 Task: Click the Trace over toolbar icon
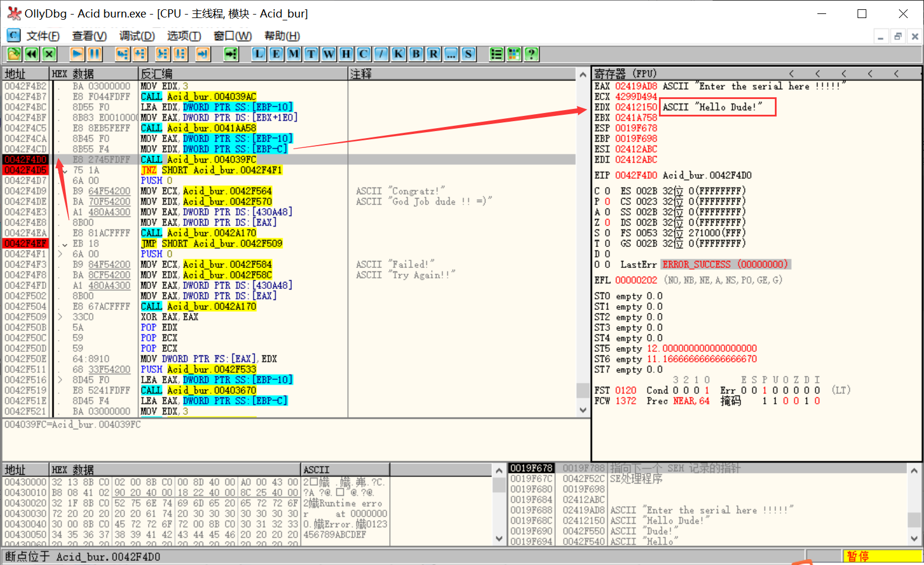pyautogui.click(x=180, y=54)
